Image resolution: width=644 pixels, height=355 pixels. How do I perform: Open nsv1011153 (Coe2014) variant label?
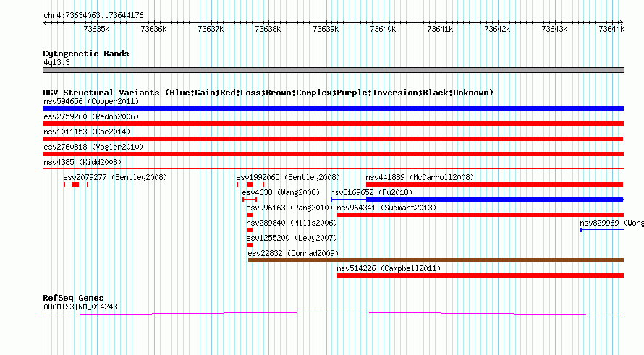point(87,132)
